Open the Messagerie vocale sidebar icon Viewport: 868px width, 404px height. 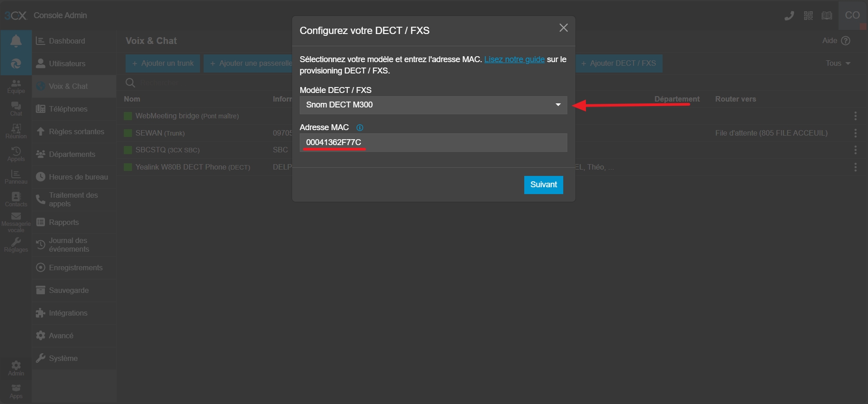[x=16, y=223]
